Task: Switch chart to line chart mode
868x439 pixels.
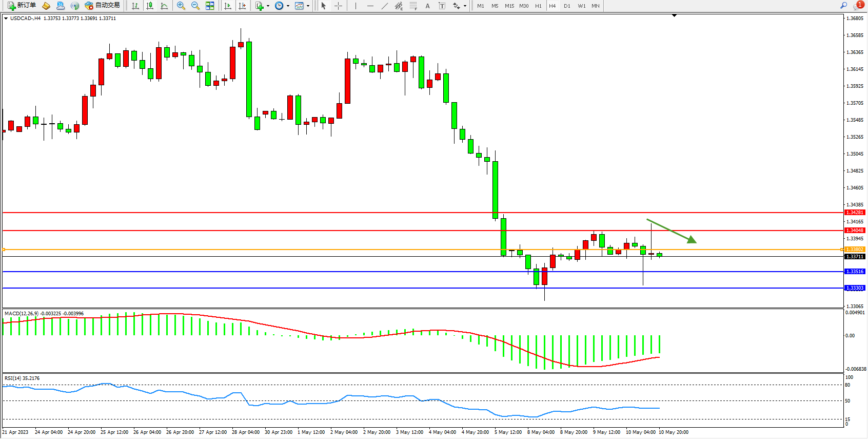Action: [x=164, y=6]
